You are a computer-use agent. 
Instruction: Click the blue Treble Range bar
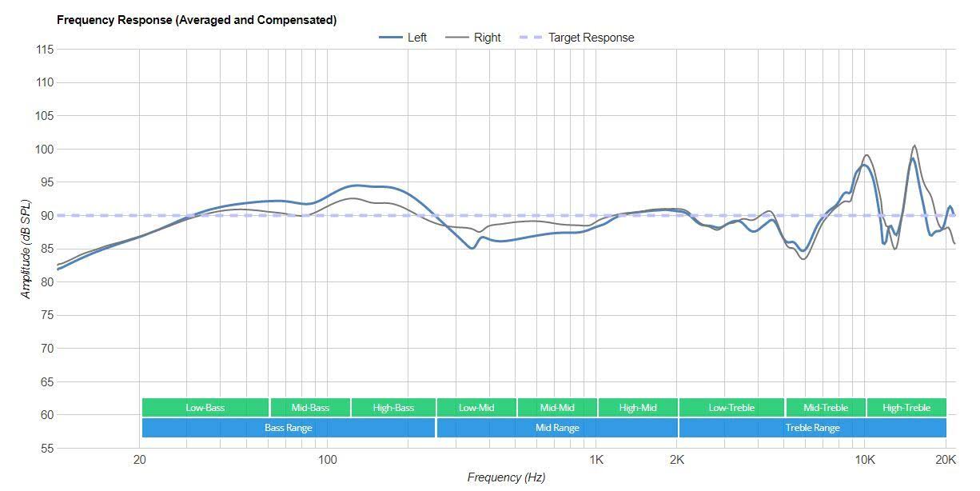pos(813,428)
